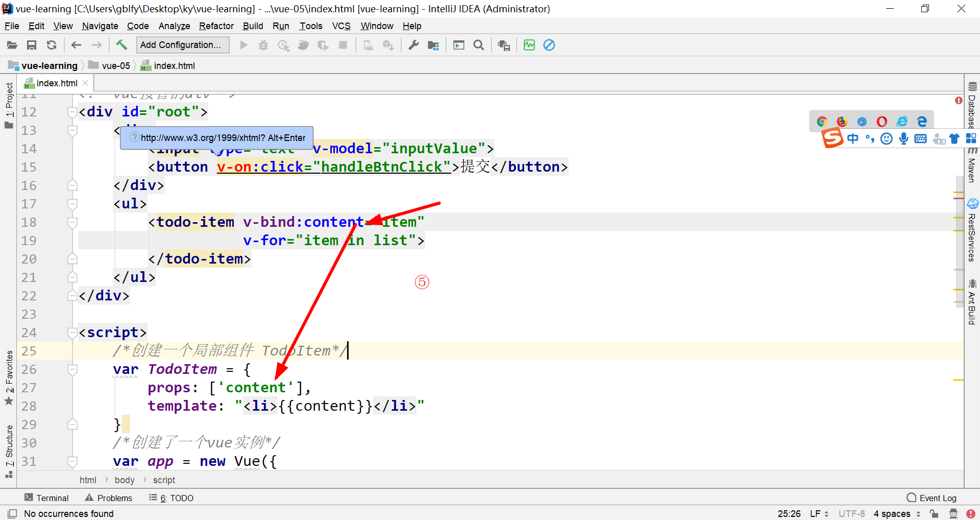
Task: Open the Event Log
Action: point(932,498)
